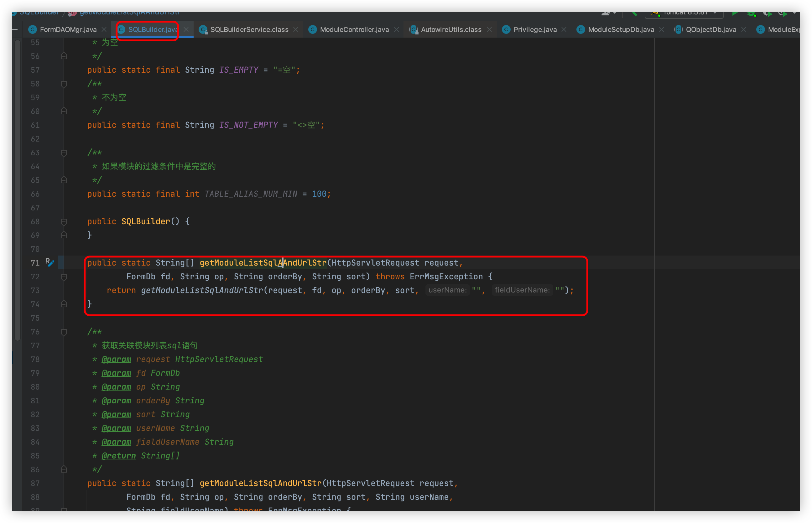This screenshot has width=812, height=523.
Task: Open the Privilege.java tab
Action: point(534,29)
